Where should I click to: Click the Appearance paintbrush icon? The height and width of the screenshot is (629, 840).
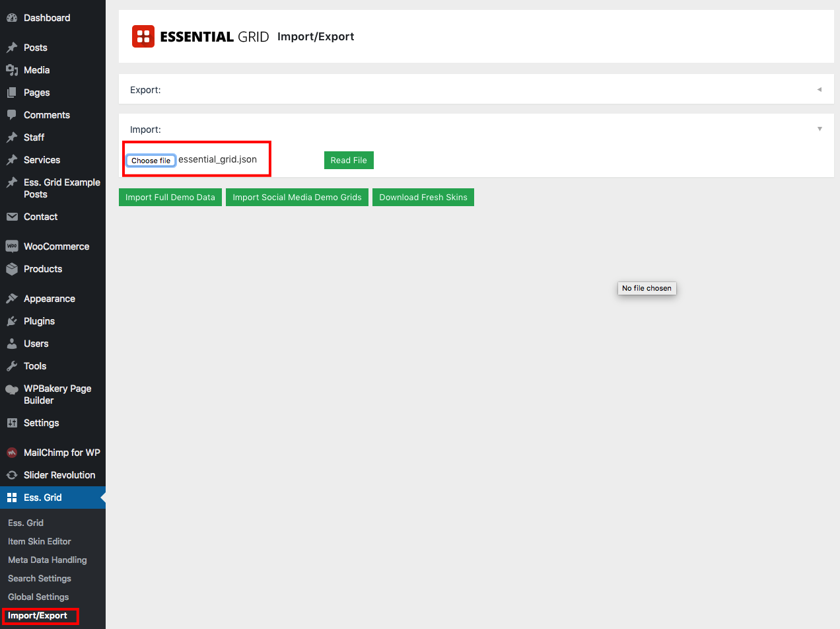click(12, 299)
